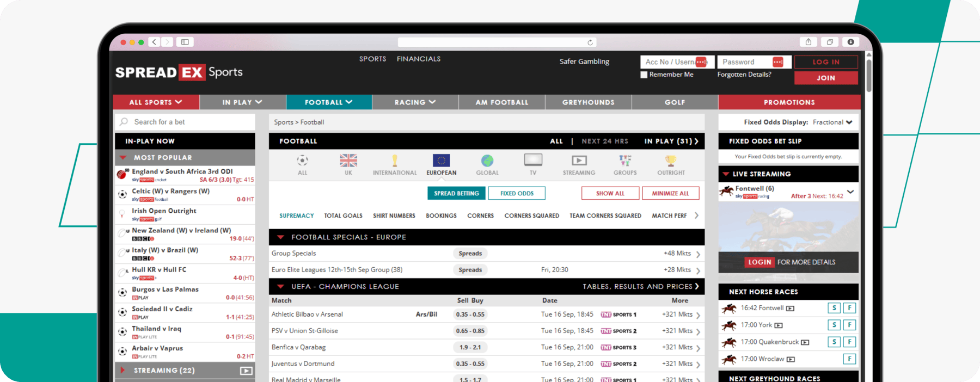The width and height of the screenshot is (980, 382).
Task: Click stream icon next to 16:42 Fontwell
Action: pyautogui.click(x=790, y=309)
